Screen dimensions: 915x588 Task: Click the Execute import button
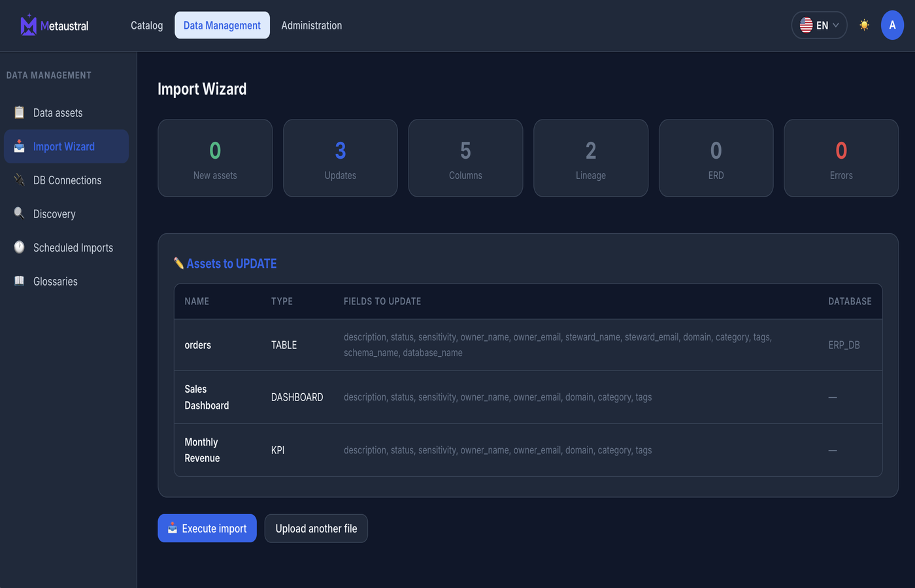[207, 528]
